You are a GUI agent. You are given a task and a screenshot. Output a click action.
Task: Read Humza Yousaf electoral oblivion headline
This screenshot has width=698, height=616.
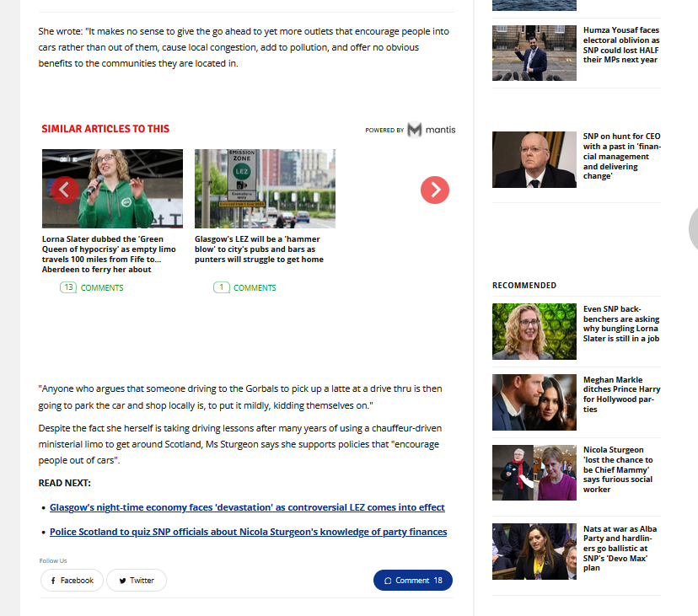point(621,45)
